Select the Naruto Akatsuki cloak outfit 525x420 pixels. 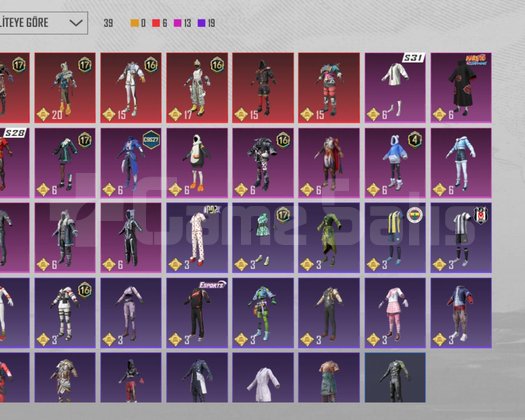coord(461,88)
